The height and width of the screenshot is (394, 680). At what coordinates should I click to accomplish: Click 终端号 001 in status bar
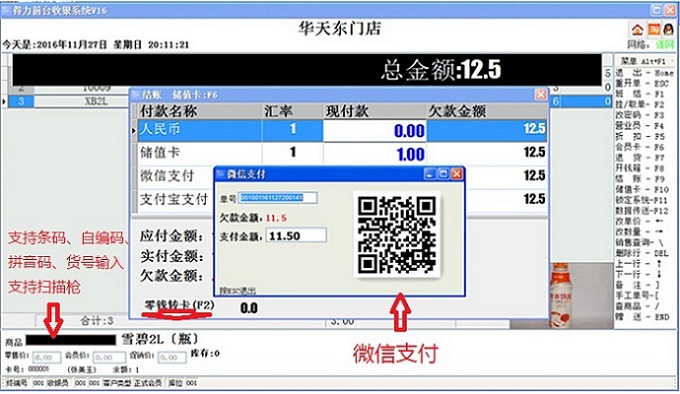(24, 383)
